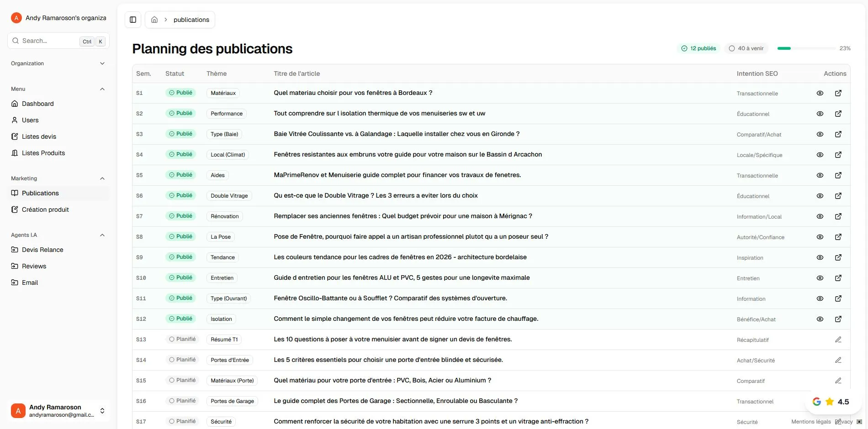Collapse the Organization section chevron
Viewport: 868px width, 429px height.
102,63
